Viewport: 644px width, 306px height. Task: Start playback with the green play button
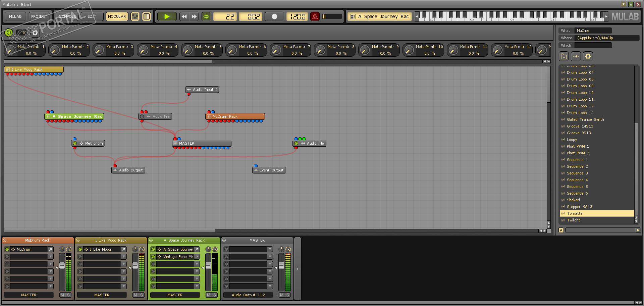(167, 16)
